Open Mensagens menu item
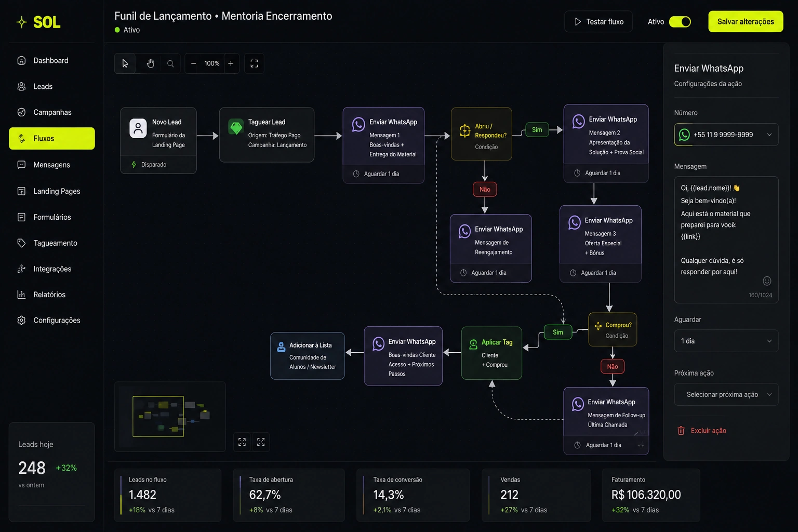 51,165
